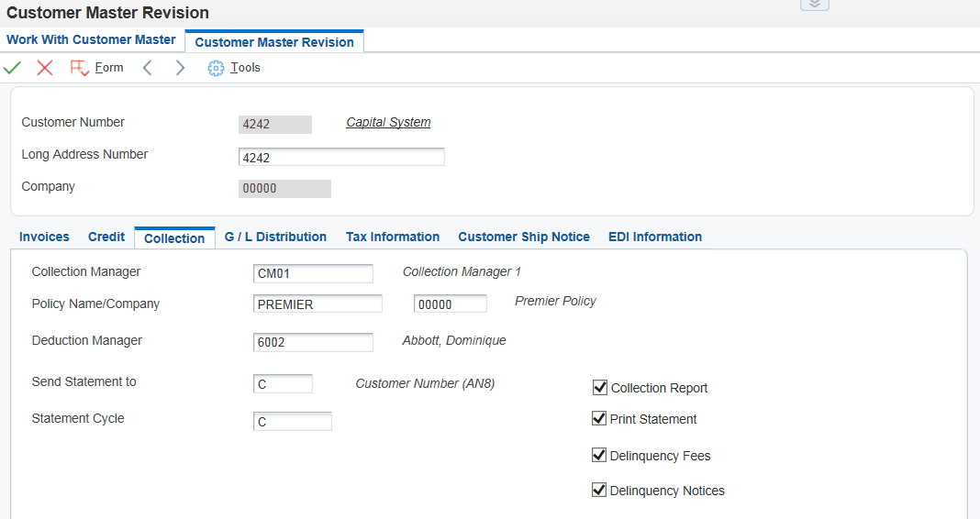Go to next record arrow

[180, 68]
